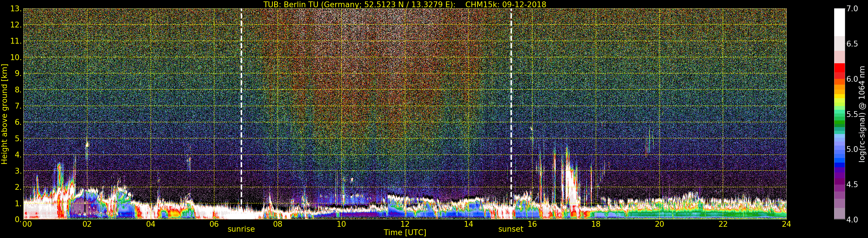Click the "14" time axis tick label
This screenshot has height=238, width=868.
click(468, 224)
